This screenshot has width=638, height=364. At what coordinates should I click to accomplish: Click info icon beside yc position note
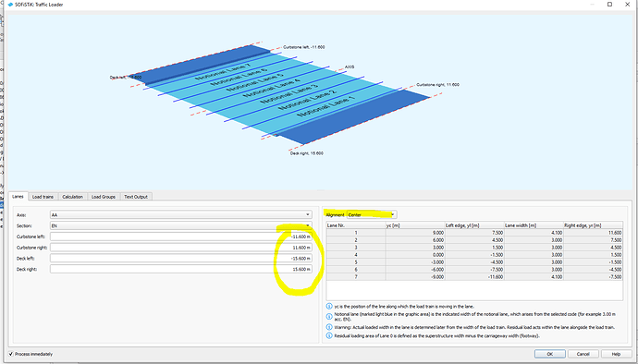(x=329, y=306)
